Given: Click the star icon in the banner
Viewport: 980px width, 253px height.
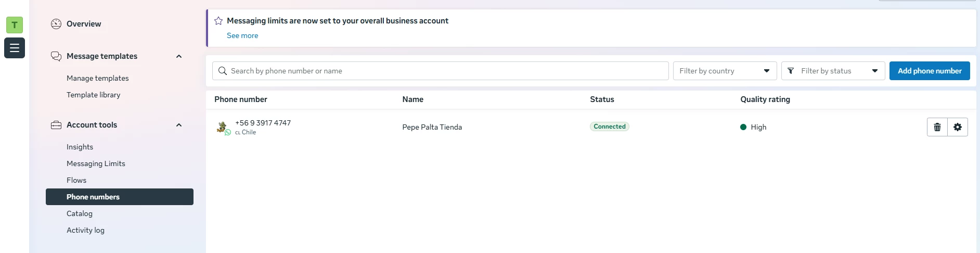Looking at the screenshot, I should 218,21.
